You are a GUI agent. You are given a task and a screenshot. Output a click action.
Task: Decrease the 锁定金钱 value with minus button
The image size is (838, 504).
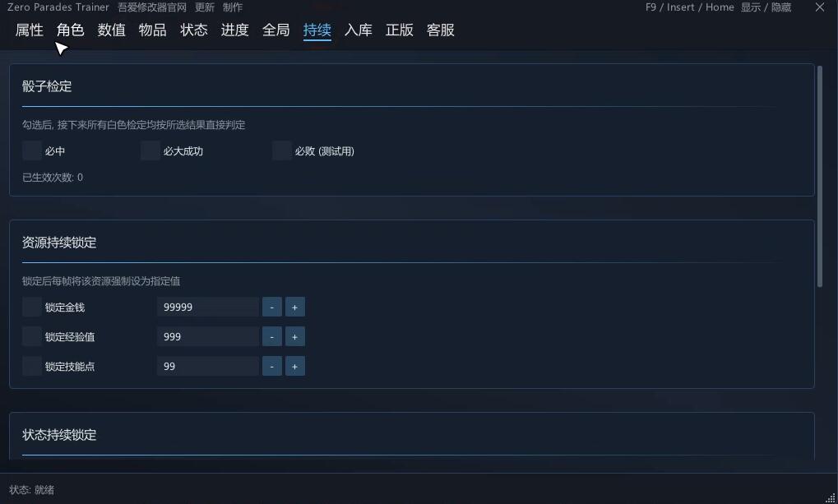click(x=272, y=307)
